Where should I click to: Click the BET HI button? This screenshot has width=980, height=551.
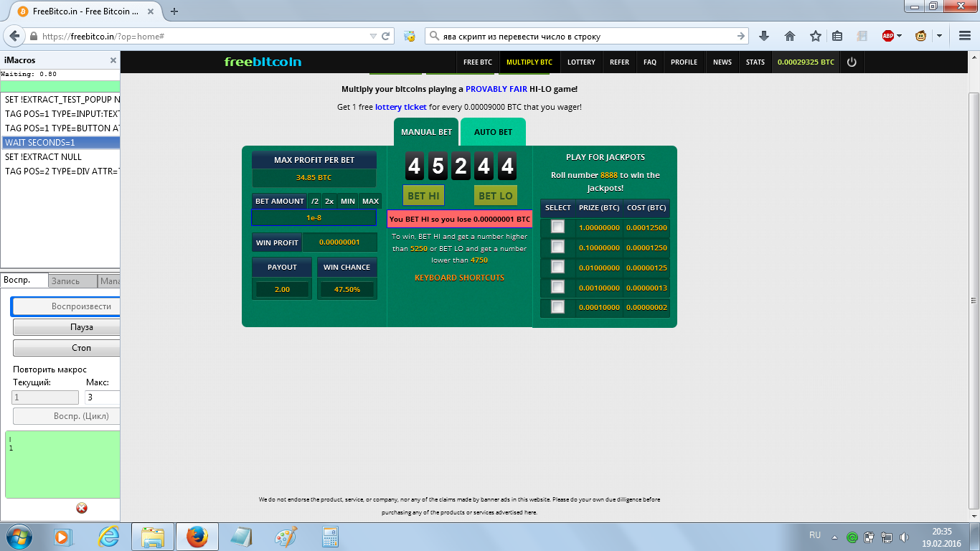tap(423, 195)
